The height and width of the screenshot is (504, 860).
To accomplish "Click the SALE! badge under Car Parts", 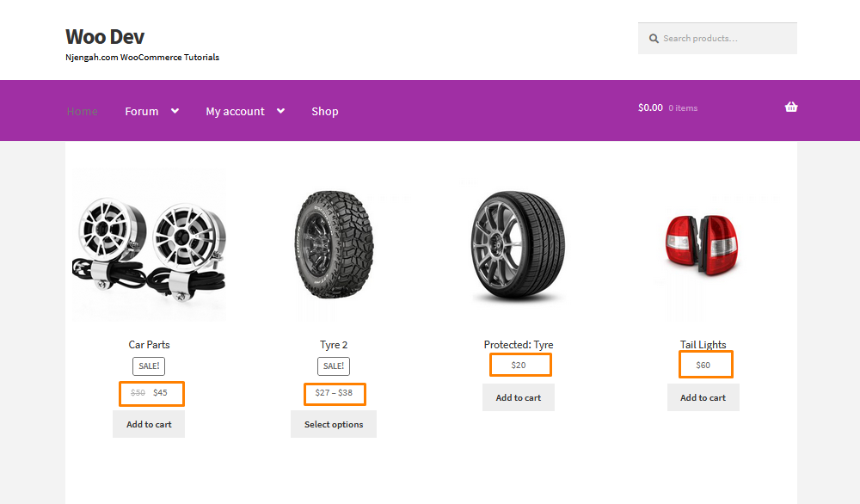I will [149, 366].
